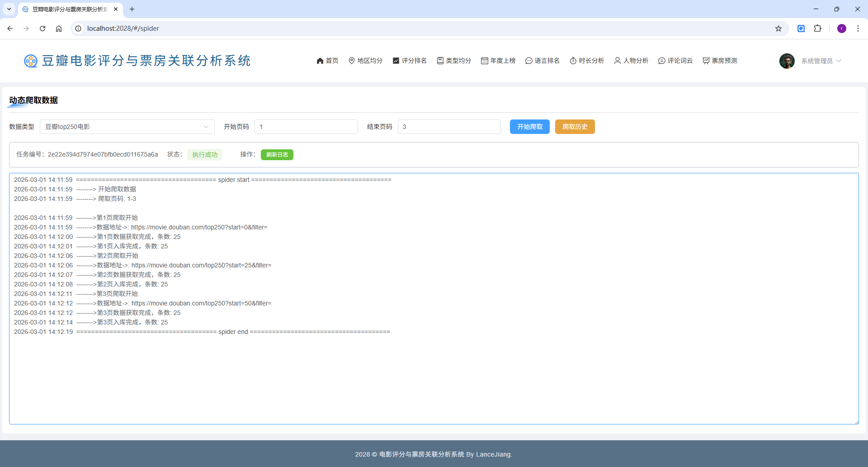The image size is (868, 467).
Task: Click log line 'spider start'
Action: (203, 180)
